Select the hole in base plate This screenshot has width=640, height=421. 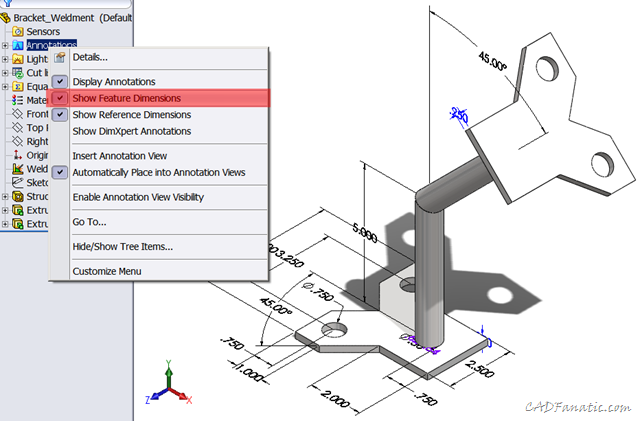334,329
